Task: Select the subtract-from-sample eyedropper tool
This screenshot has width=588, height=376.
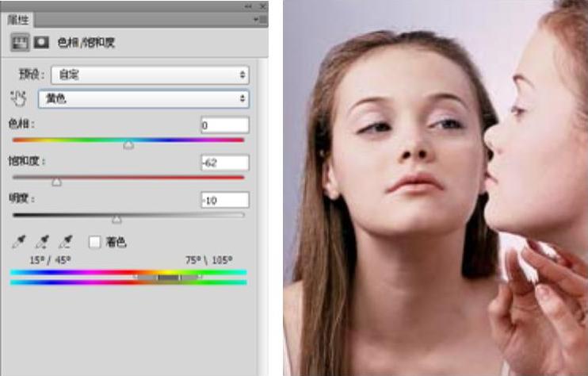Action: click(x=67, y=242)
